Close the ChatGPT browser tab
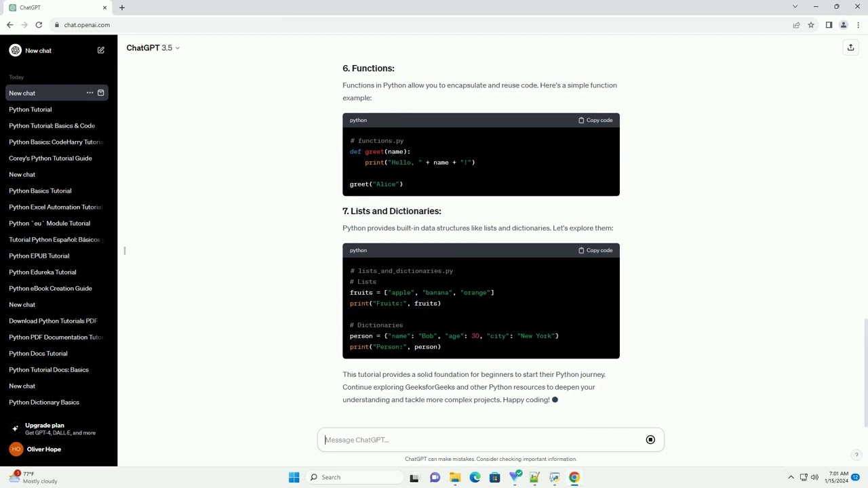This screenshot has width=868, height=488. [104, 7]
